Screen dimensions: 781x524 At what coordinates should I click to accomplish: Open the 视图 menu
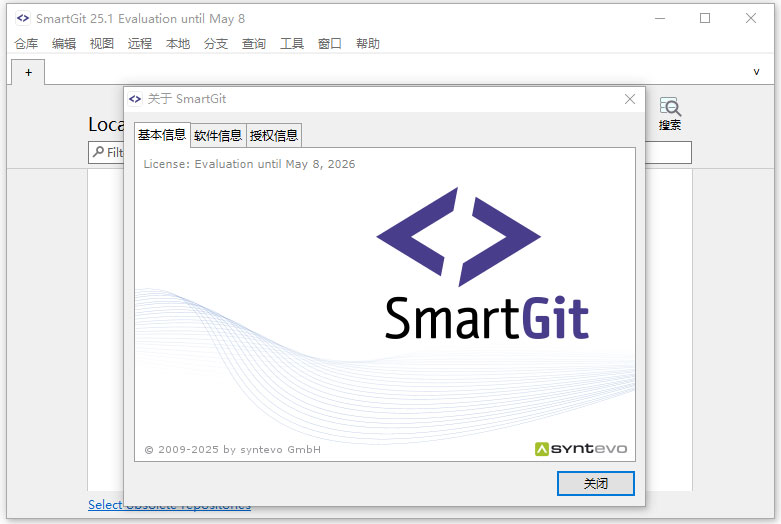pos(102,44)
